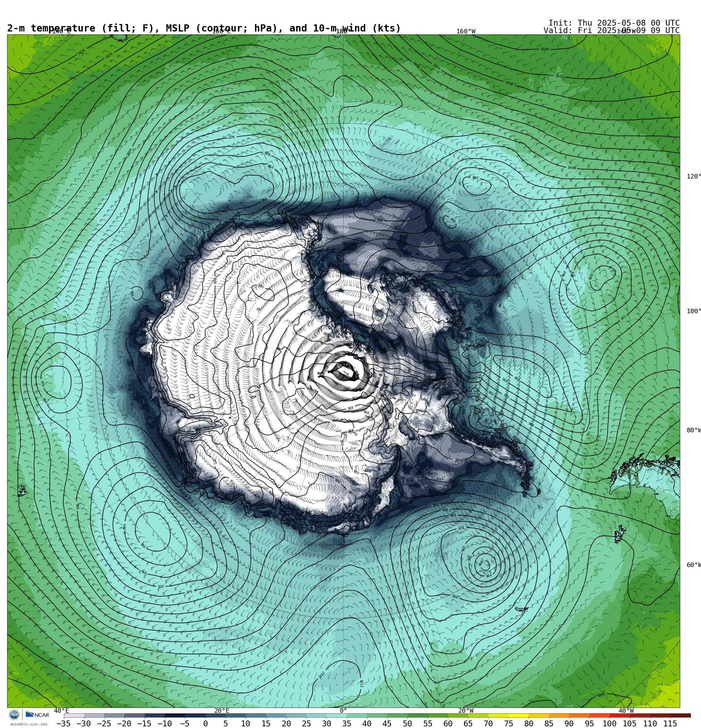Pick the colorbar swatch between 100 and 105
This screenshot has height=728, width=701.
pyautogui.click(x=619, y=715)
